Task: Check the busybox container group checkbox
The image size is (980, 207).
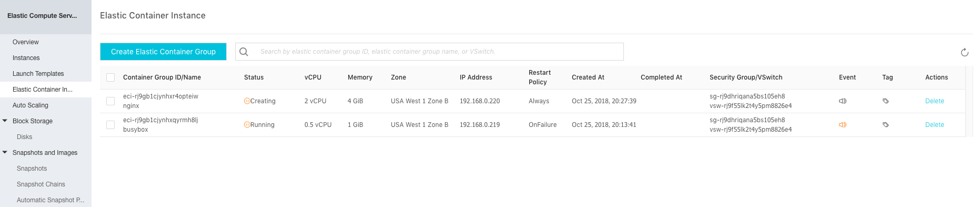Action: 110,125
